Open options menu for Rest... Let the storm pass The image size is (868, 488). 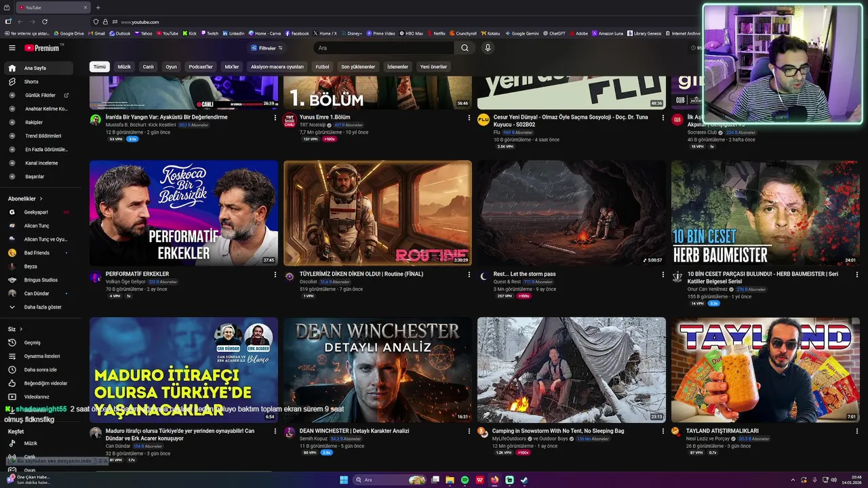click(x=663, y=274)
